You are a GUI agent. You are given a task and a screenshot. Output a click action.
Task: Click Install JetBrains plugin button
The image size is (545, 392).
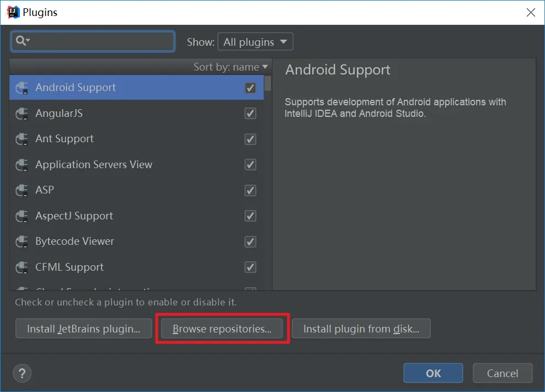click(x=83, y=329)
